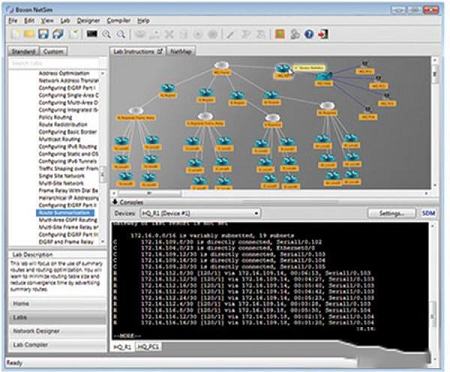Click the console vertical scrollbar thumb
This screenshot has height=372, width=450.
click(433, 315)
